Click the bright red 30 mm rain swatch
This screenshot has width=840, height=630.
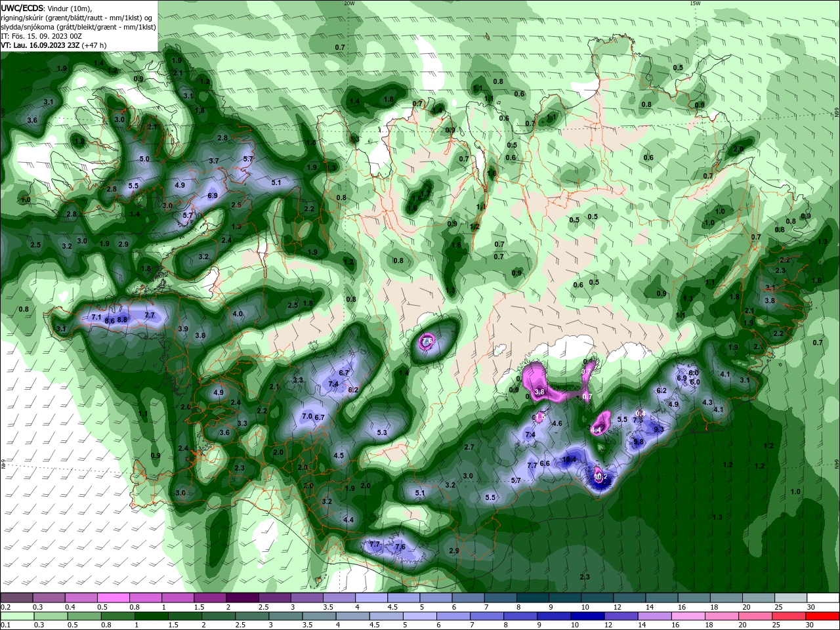point(823,616)
